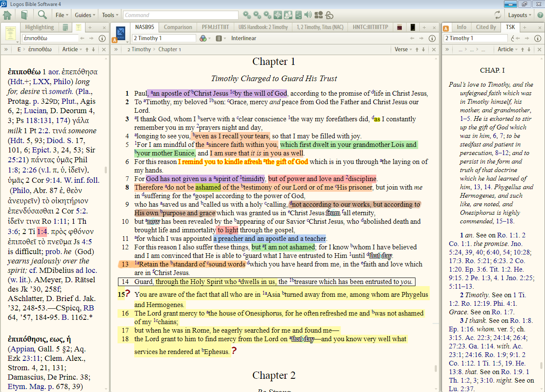Expand the Verse navigation dropdown

pyautogui.click(x=403, y=49)
